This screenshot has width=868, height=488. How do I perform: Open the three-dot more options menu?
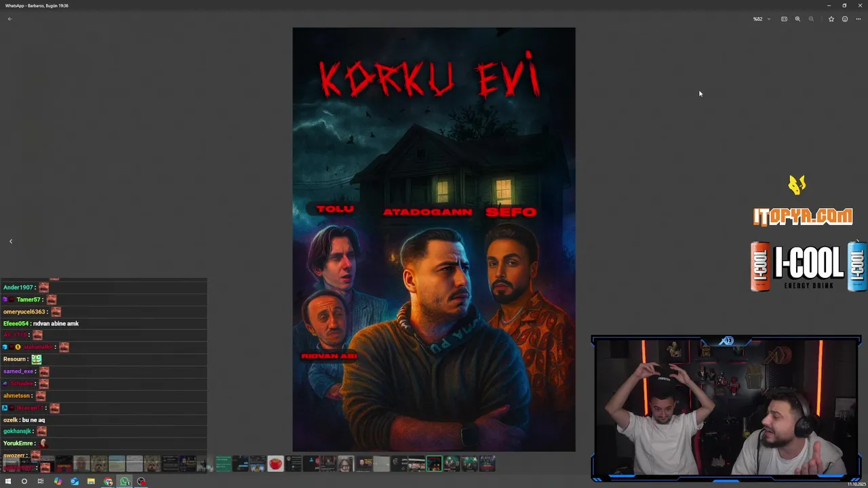click(x=859, y=19)
